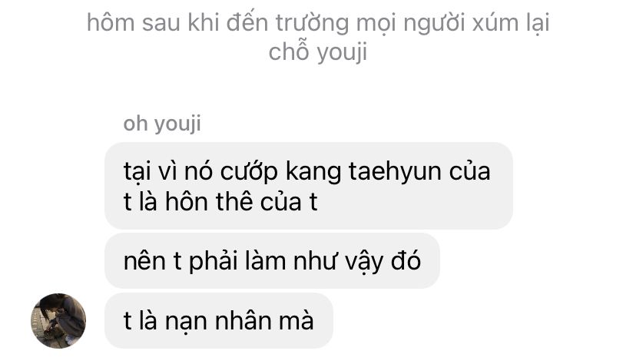The height and width of the screenshot is (364, 636).
Task: Click của t at the end of first bubble
Action: click(x=288, y=201)
